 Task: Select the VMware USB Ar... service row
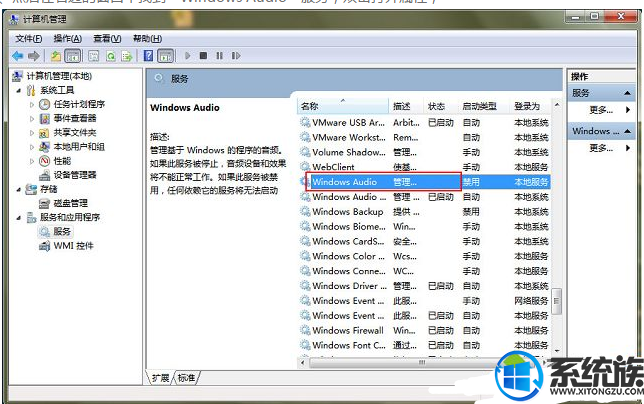(424, 123)
